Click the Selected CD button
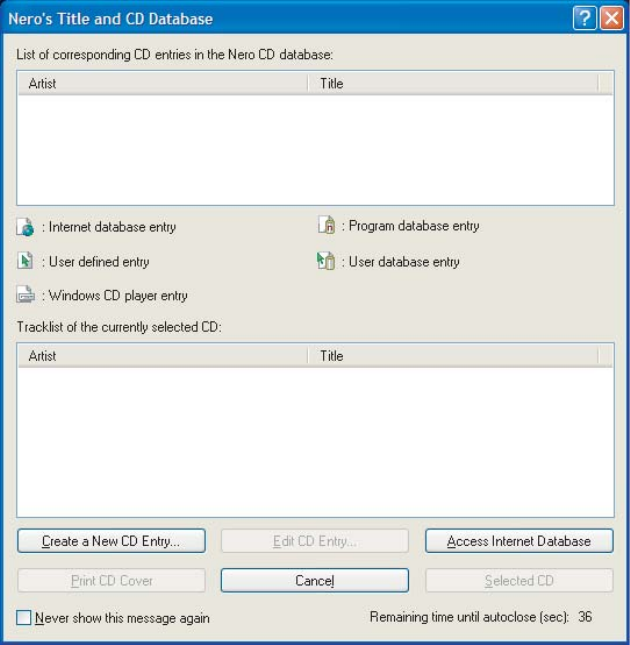Viewport: 630px width, 645px height. 519,580
